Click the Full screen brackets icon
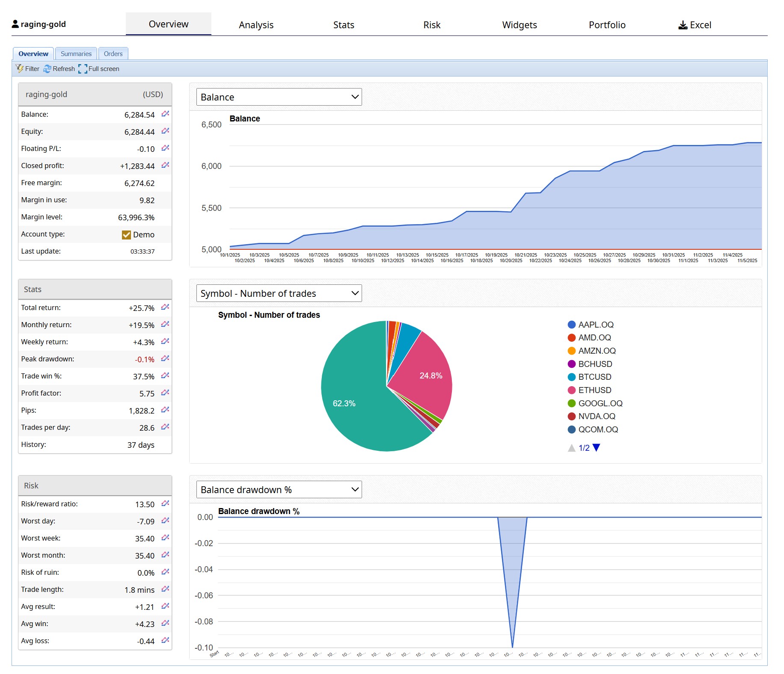This screenshot has width=784, height=674. 83,69
